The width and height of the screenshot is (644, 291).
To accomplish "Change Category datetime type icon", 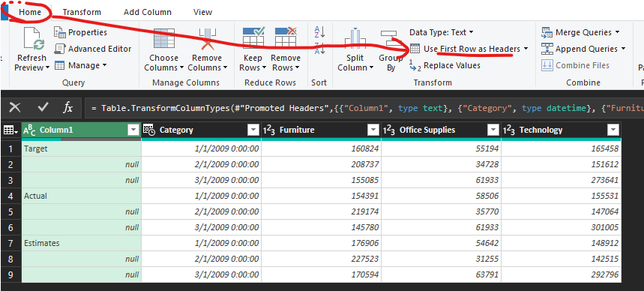I will click(148, 130).
